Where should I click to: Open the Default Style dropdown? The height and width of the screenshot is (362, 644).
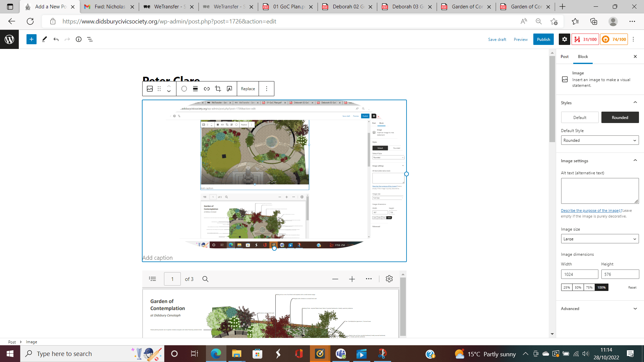click(600, 140)
